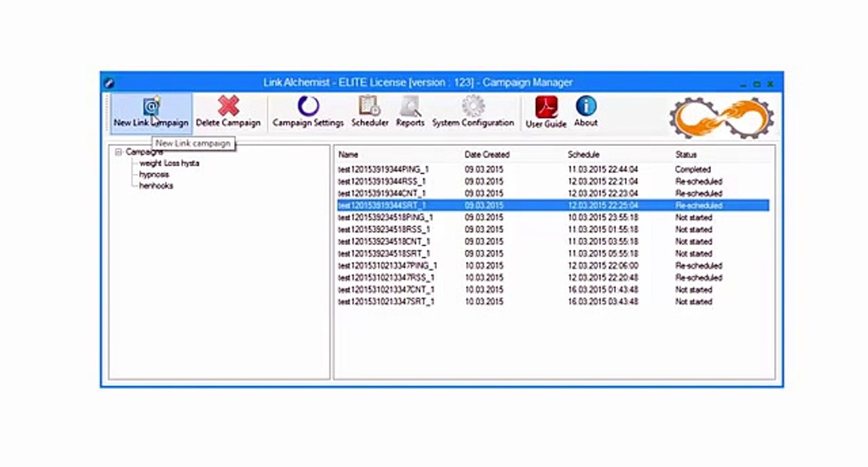Click schedule cell 11.03.2015 05:55:18
Viewport: 868px width, 467px height.
(x=603, y=254)
